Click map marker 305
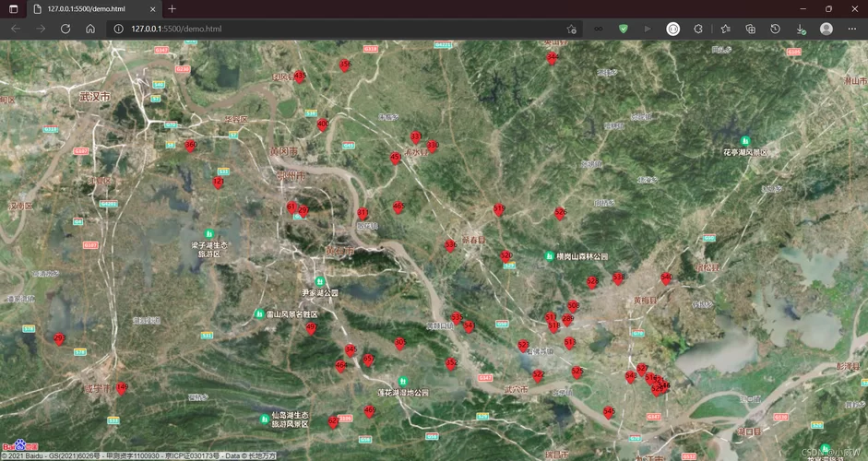 coord(400,344)
